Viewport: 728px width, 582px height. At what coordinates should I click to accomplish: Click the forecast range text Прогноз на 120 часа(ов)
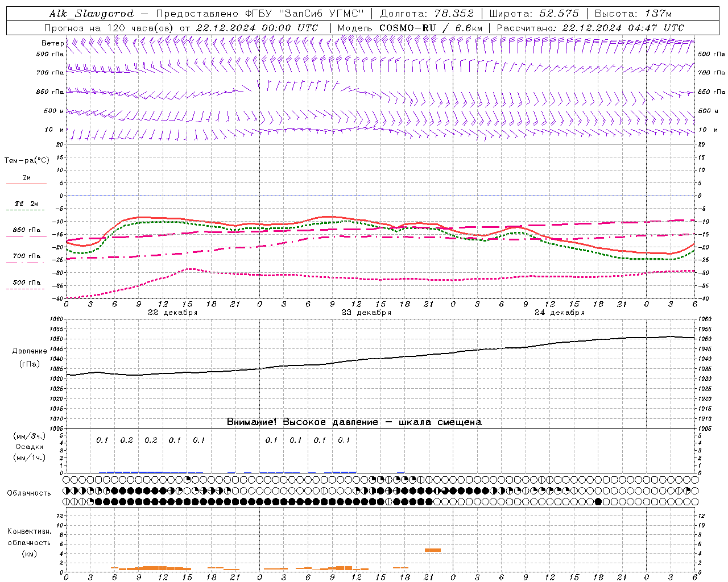click(109, 28)
